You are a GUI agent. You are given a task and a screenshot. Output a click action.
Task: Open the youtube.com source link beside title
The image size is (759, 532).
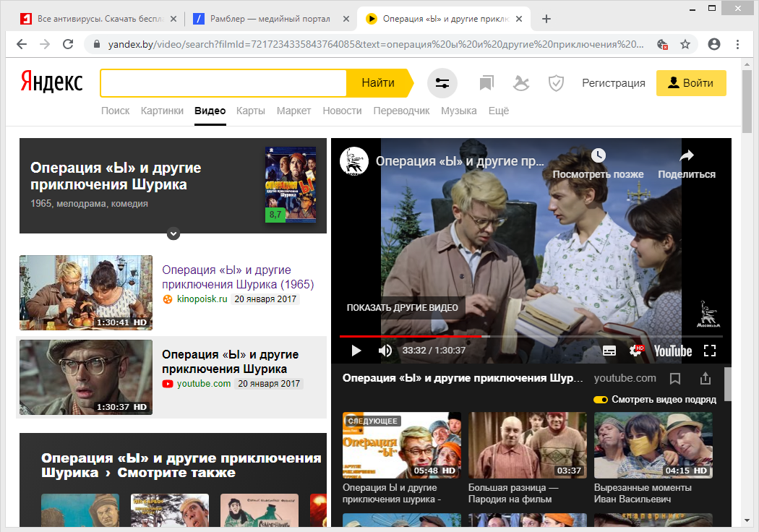click(x=625, y=378)
